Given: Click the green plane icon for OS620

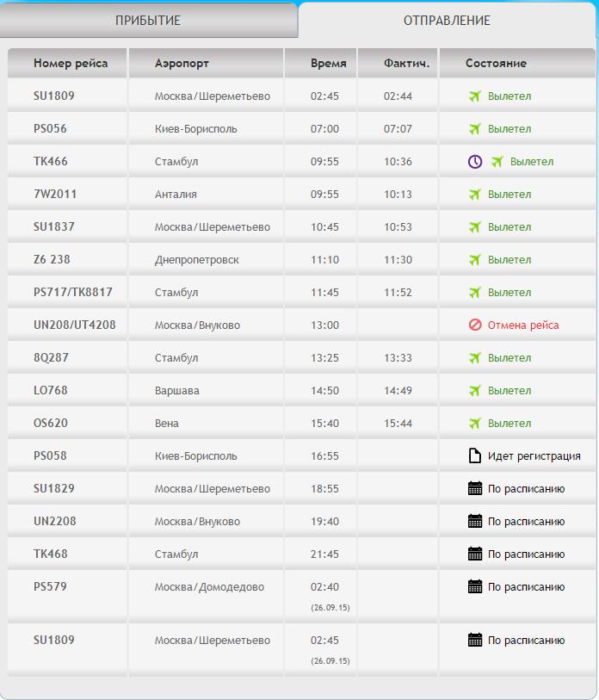Looking at the screenshot, I should tap(475, 424).
